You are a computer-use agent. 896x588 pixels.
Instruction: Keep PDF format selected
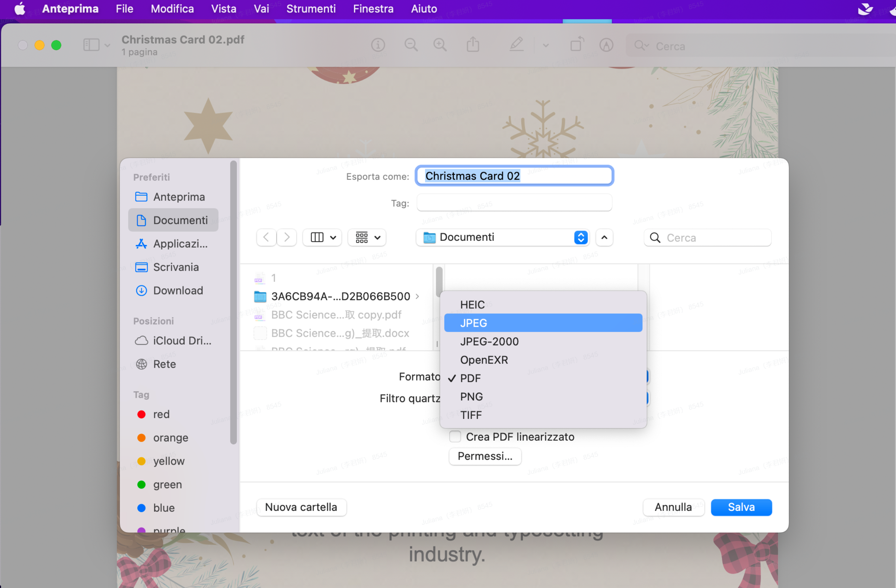tap(543, 378)
